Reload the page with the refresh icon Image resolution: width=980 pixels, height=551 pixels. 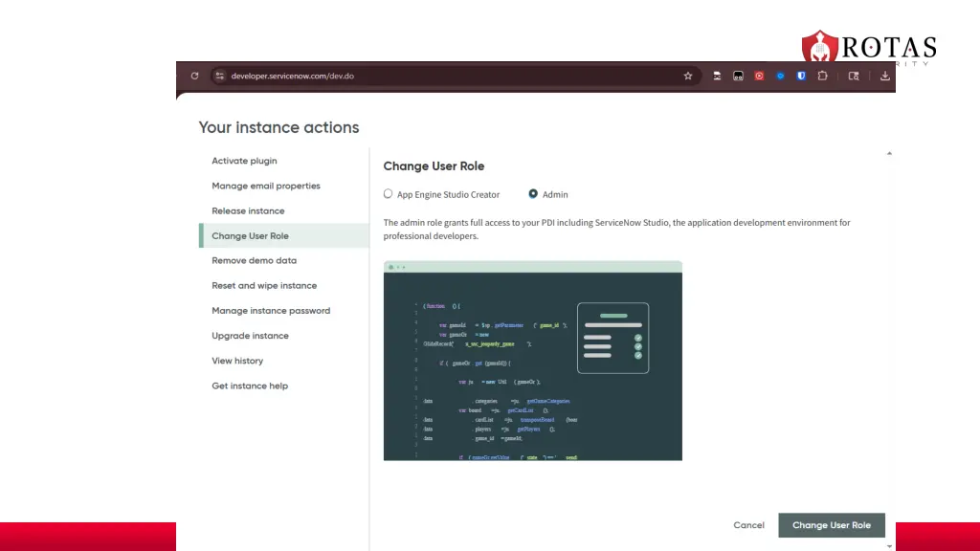(195, 76)
